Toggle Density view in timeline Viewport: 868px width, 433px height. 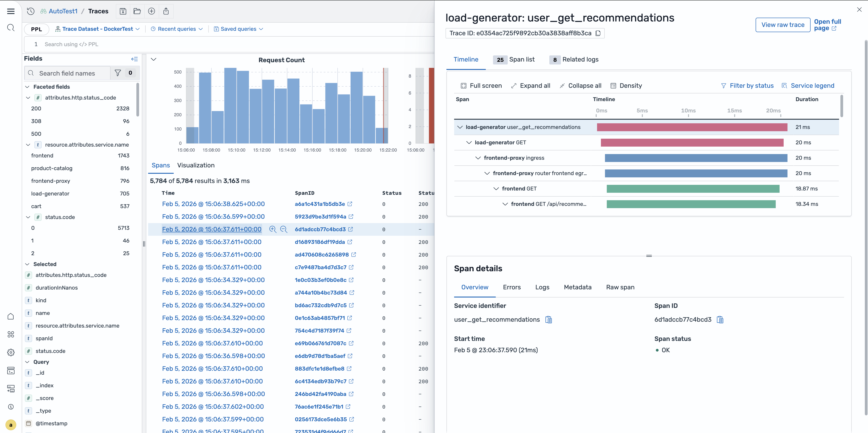click(x=626, y=86)
